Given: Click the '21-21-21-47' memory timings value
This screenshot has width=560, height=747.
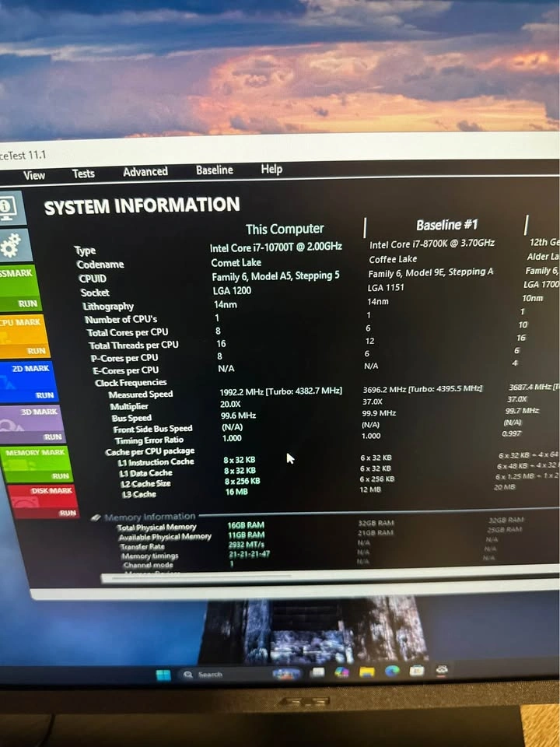Looking at the screenshot, I should click(x=250, y=554).
